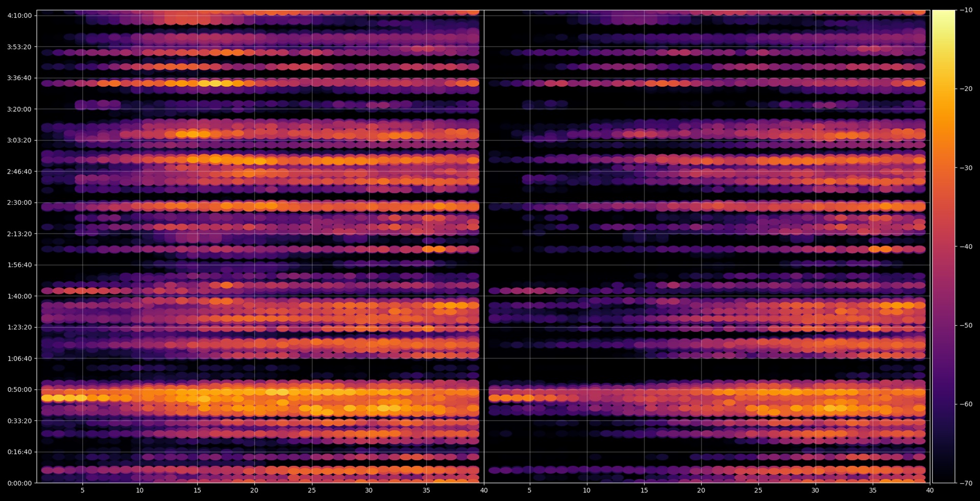
Task: Click x-axis tick 35 of the left heatmap
Action: point(426,490)
